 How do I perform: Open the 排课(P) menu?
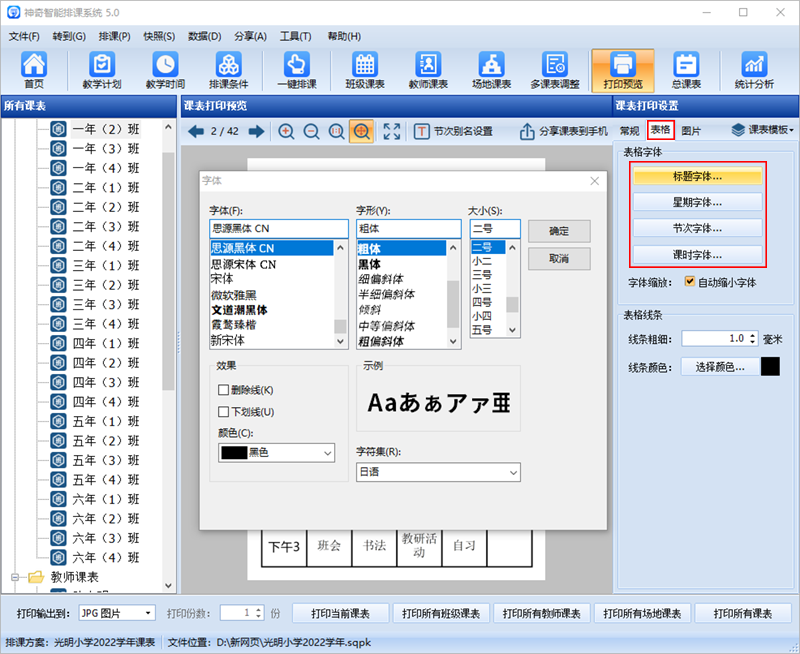click(114, 36)
